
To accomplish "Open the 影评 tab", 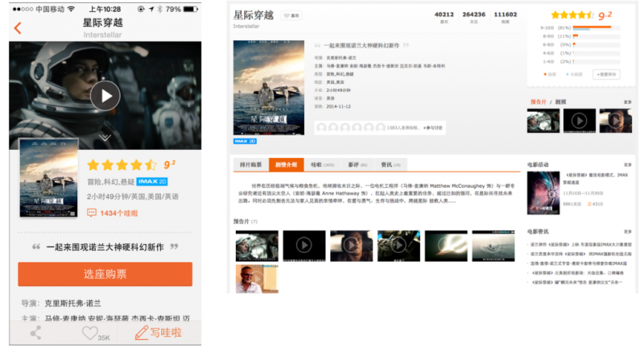I will [357, 165].
